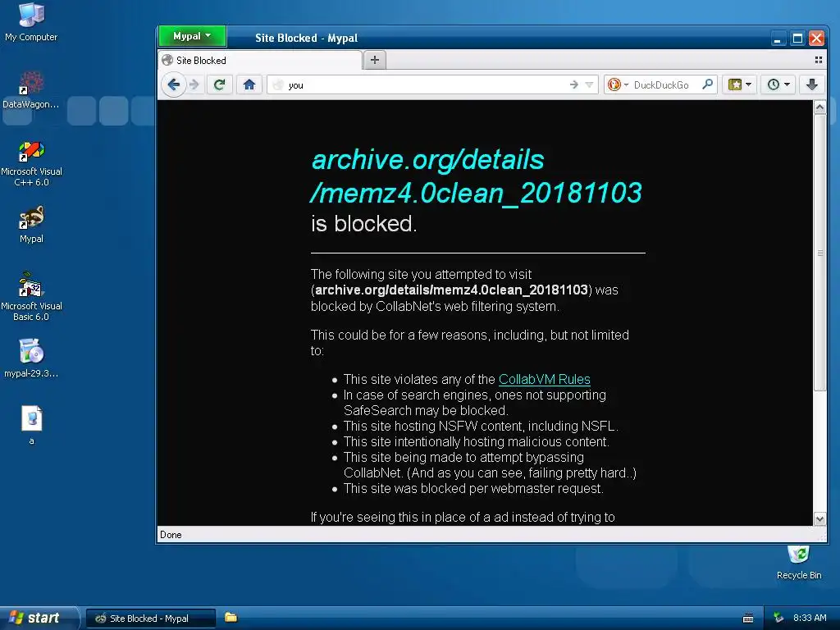Click the on-screen keyboard tray icon
The width and height of the screenshot is (840, 630).
click(748, 619)
